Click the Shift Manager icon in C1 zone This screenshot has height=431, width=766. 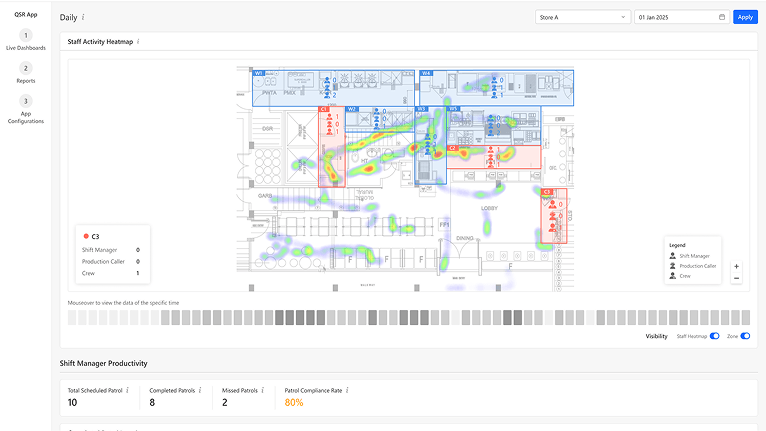(x=330, y=117)
